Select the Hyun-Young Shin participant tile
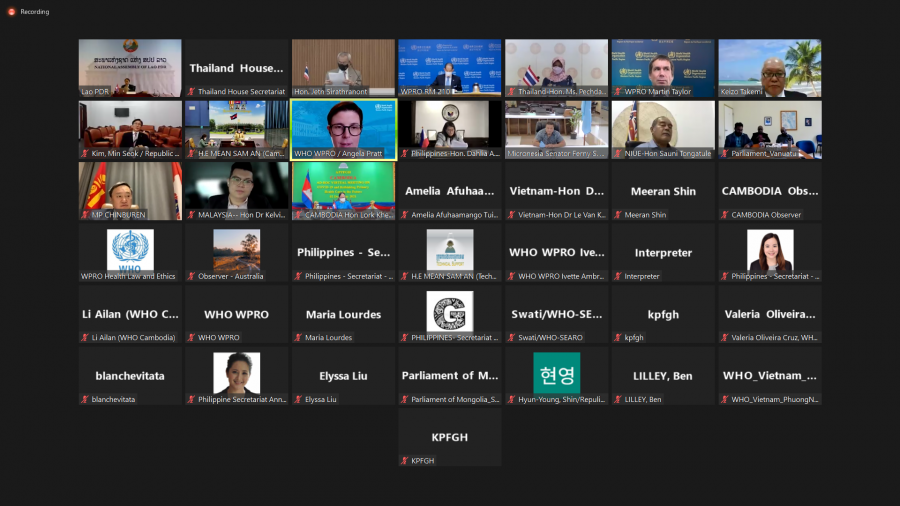 tap(556, 375)
